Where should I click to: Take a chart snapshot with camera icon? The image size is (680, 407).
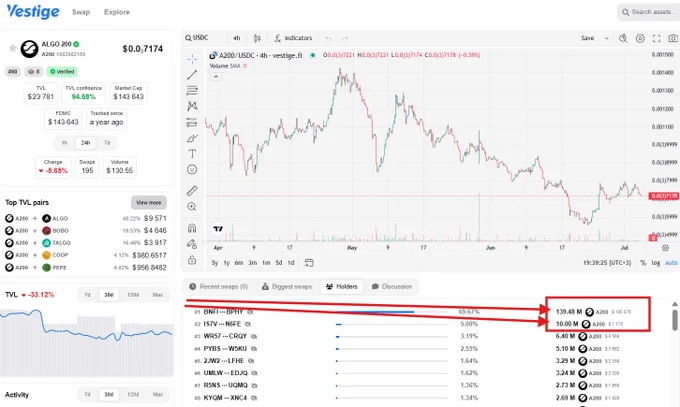coord(673,38)
